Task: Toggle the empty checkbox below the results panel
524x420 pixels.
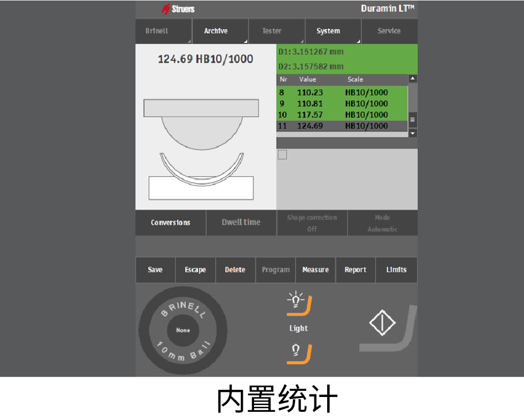Action: [282, 153]
